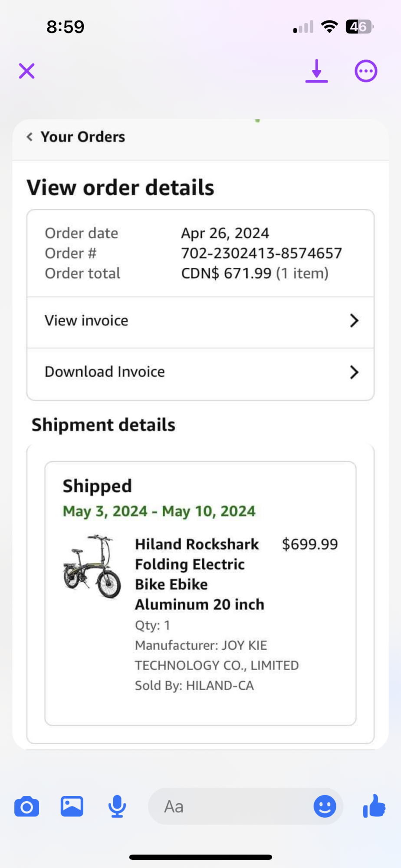Focus the Aa message input field

pyautogui.click(x=230, y=807)
